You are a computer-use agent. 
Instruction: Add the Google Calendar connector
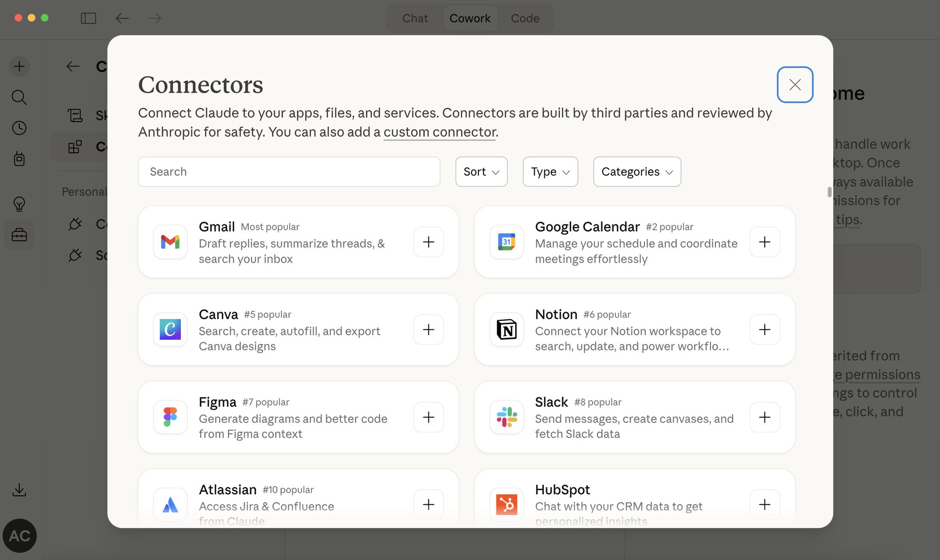tap(765, 242)
